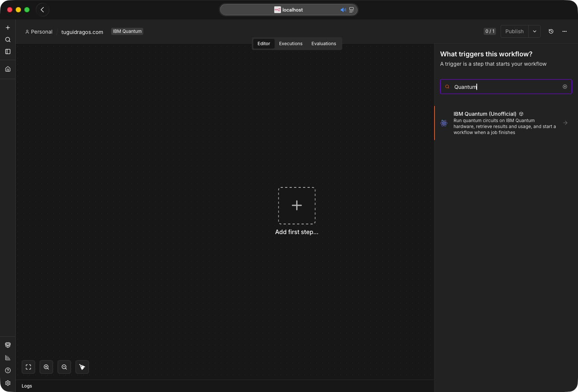This screenshot has height=392, width=578.
Task: Click the tidy up canvas icon
Action: point(82,367)
